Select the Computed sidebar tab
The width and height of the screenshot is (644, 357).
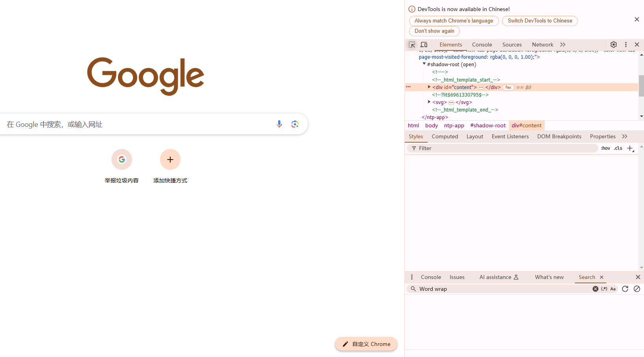coord(445,136)
